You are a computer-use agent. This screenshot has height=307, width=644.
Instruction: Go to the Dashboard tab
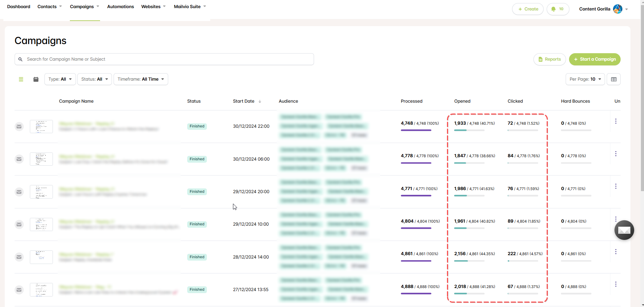[19, 6]
